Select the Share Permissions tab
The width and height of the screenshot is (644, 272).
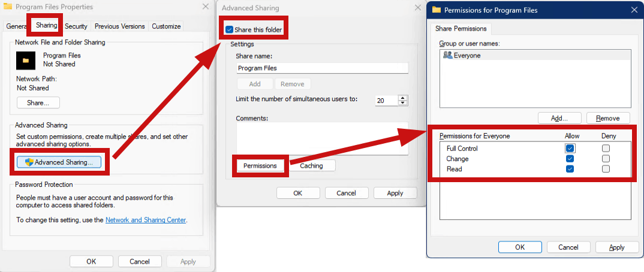461,29
